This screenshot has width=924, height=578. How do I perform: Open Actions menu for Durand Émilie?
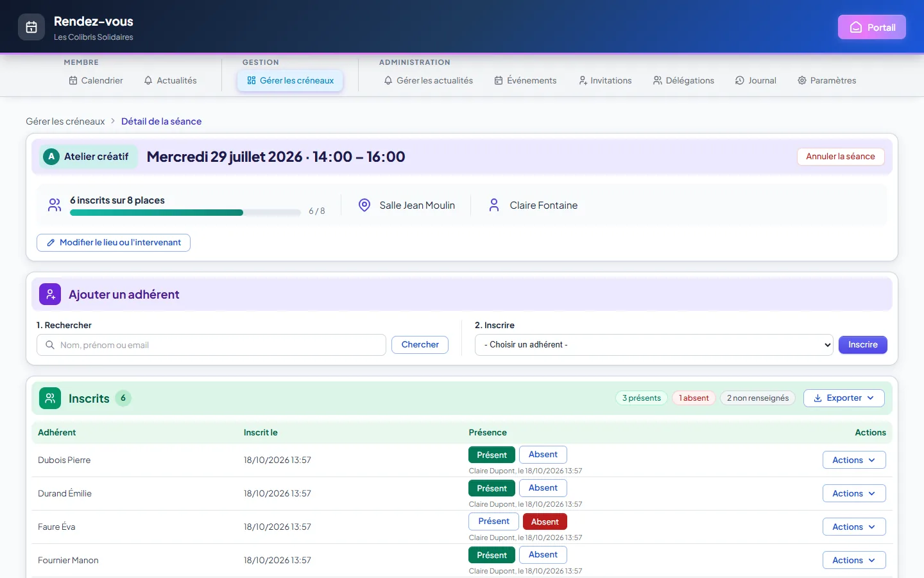[854, 493]
